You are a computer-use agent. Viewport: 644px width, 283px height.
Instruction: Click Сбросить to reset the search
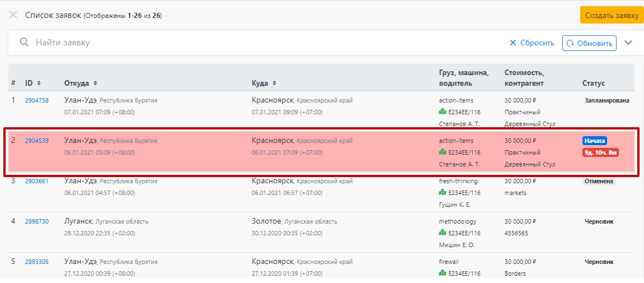point(532,43)
